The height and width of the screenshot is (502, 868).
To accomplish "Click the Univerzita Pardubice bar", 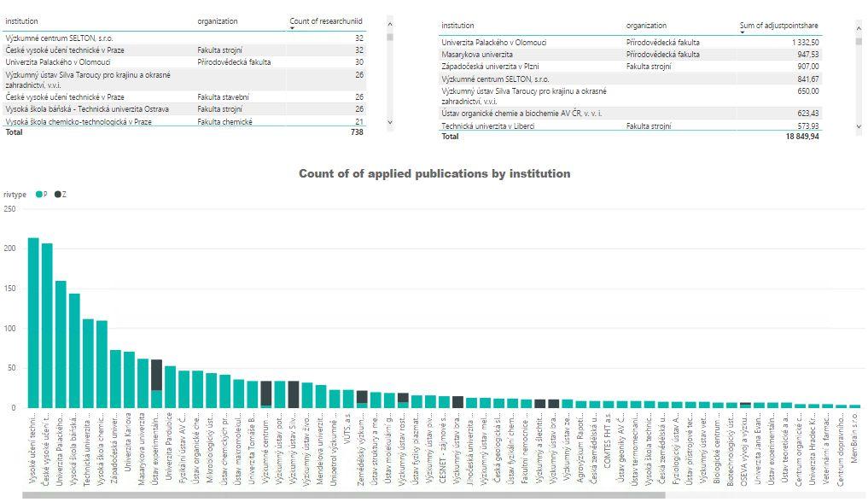I will pos(170,387).
